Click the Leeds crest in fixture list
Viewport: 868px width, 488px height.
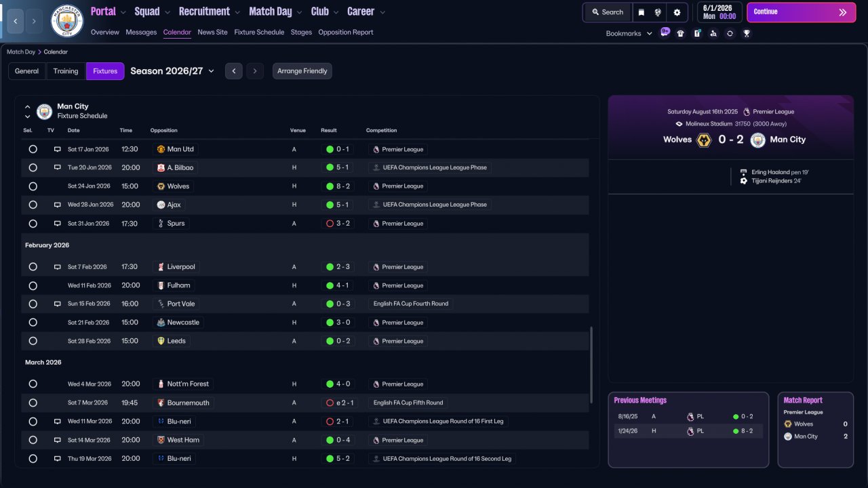coord(161,341)
